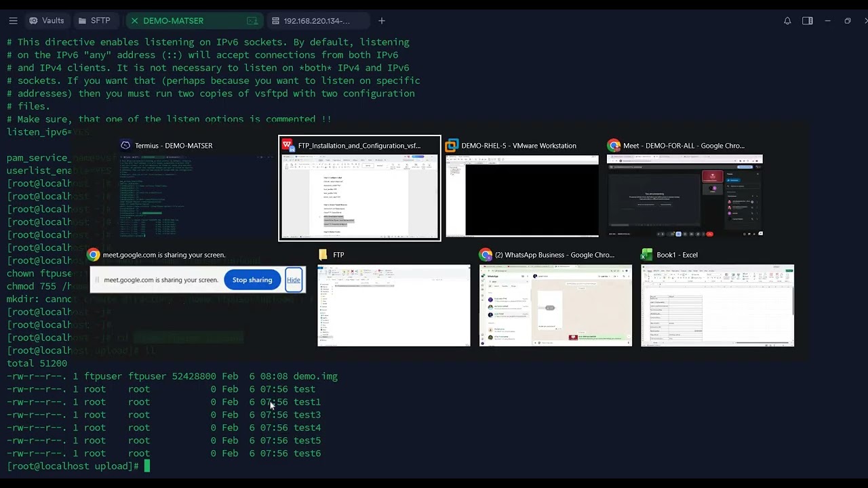Open the FTP folder window thumbnail

pyautogui.click(x=394, y=306)
